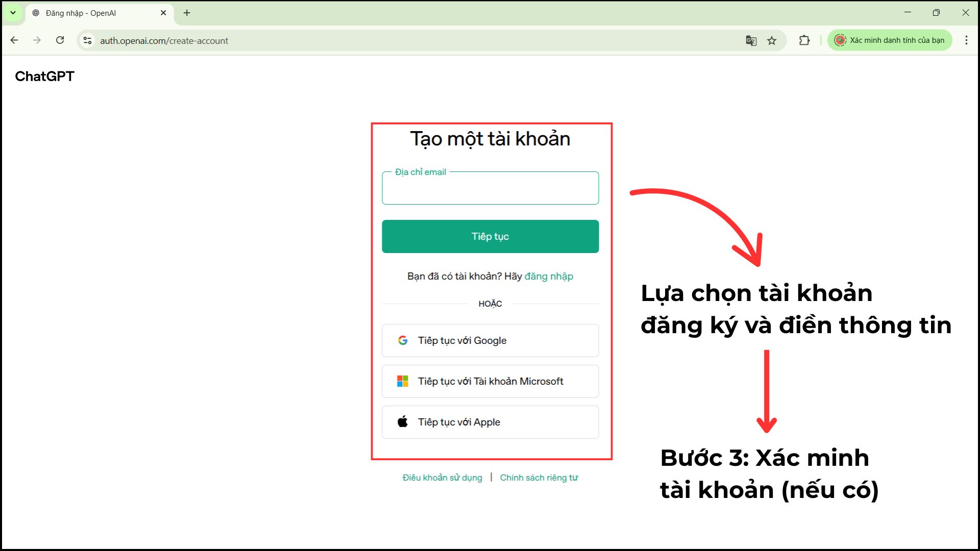Open the đăng nhập link
The height and width of the screenshot is (551, 980).
click(549, 277)
